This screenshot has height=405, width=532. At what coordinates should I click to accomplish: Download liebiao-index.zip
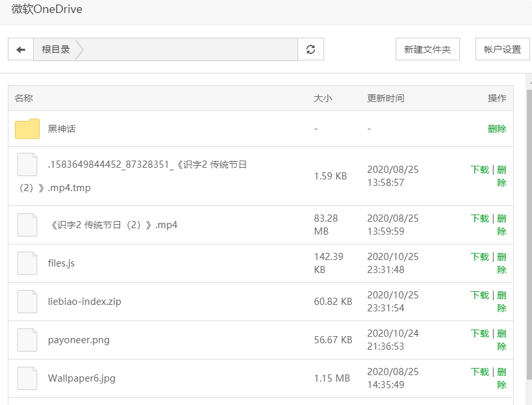(x=480, y=295)
